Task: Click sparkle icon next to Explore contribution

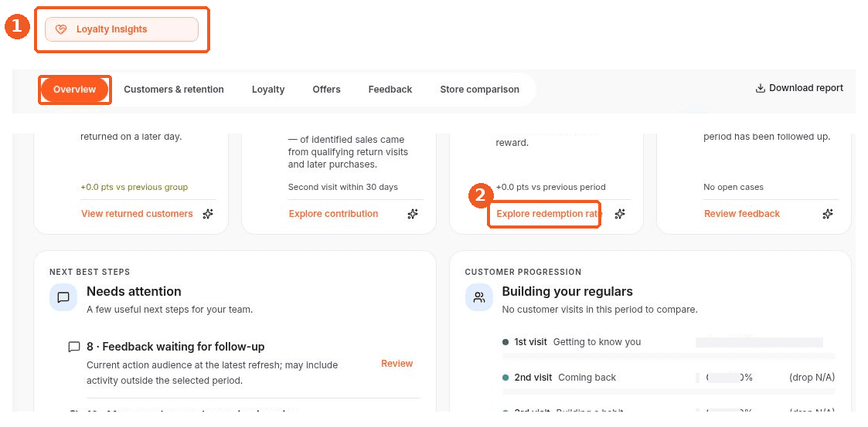Action: (413, 214)
